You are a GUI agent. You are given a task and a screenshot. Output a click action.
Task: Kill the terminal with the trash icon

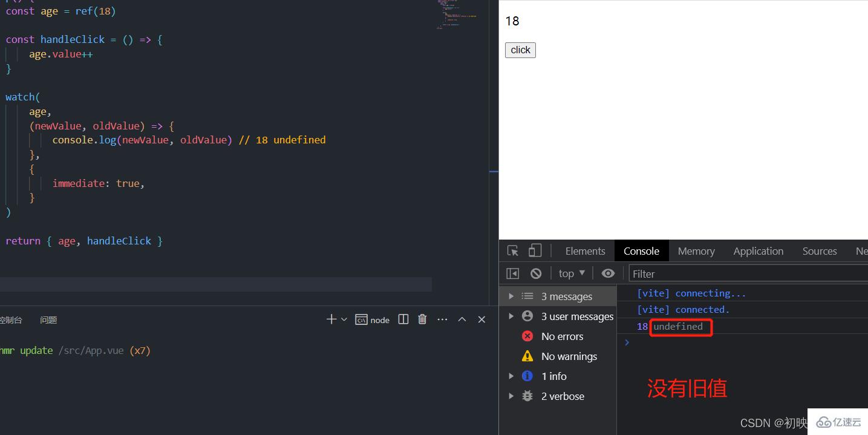click(x=423, y=319)
